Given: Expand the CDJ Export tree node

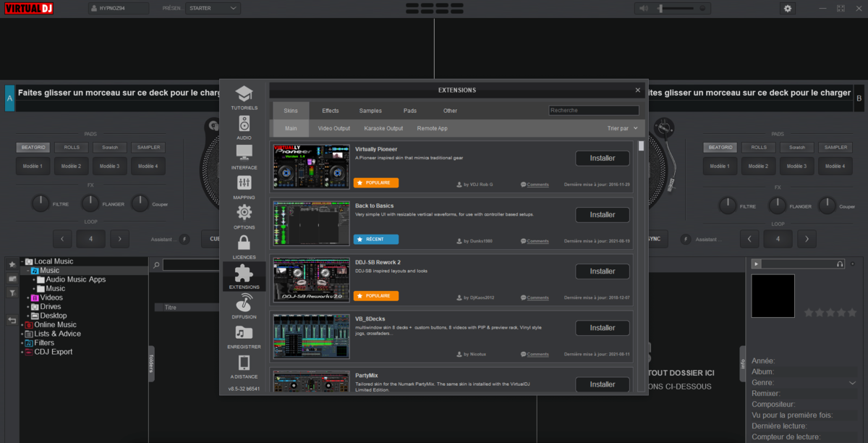Looking at the screenshot, I should point(22,352).
